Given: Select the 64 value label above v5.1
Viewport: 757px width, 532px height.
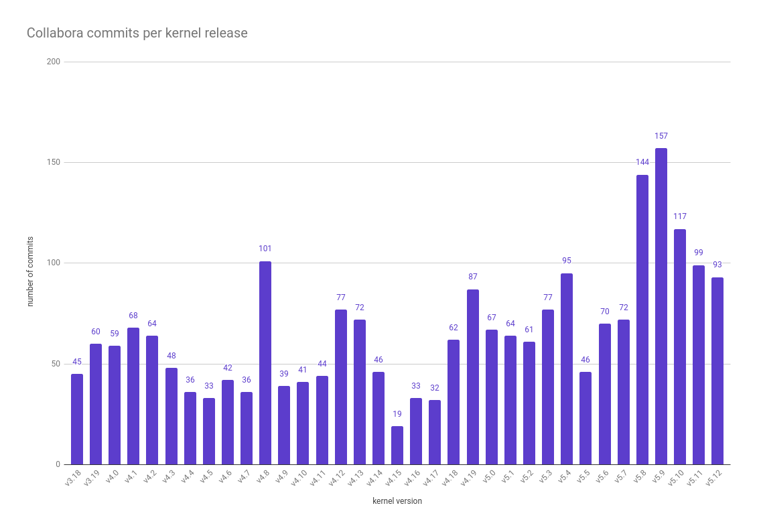Looking at the screenshot, I should (x=510, y=324).
